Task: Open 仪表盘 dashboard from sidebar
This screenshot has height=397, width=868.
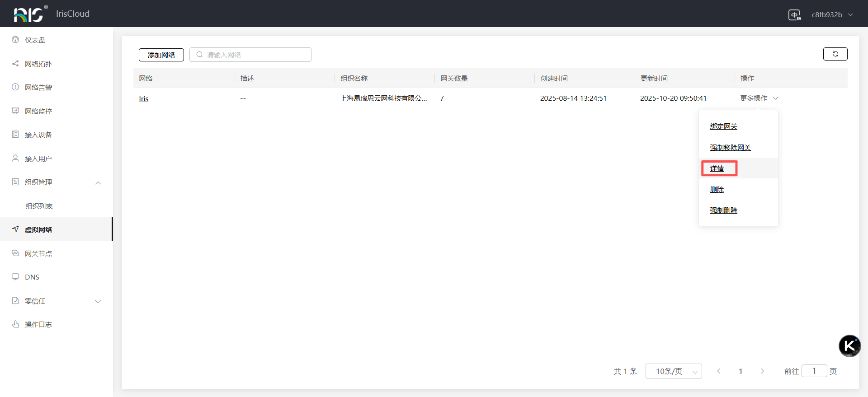Action: click(35, 40)
